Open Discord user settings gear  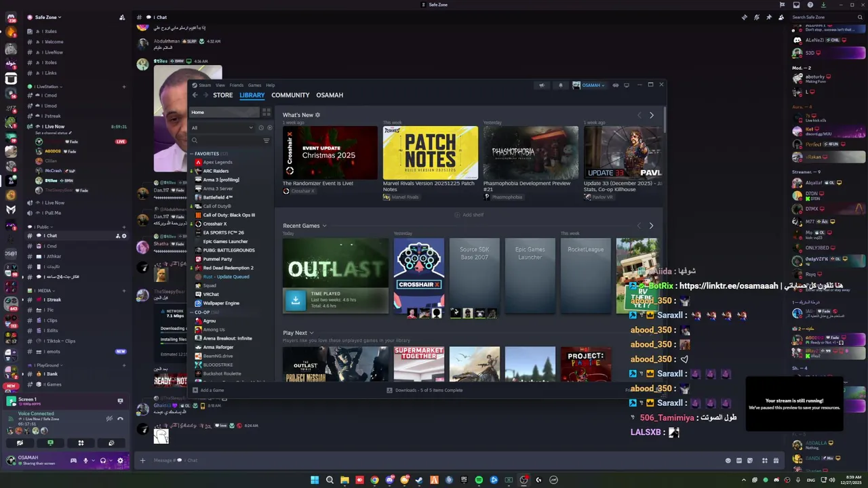point(120,461)
